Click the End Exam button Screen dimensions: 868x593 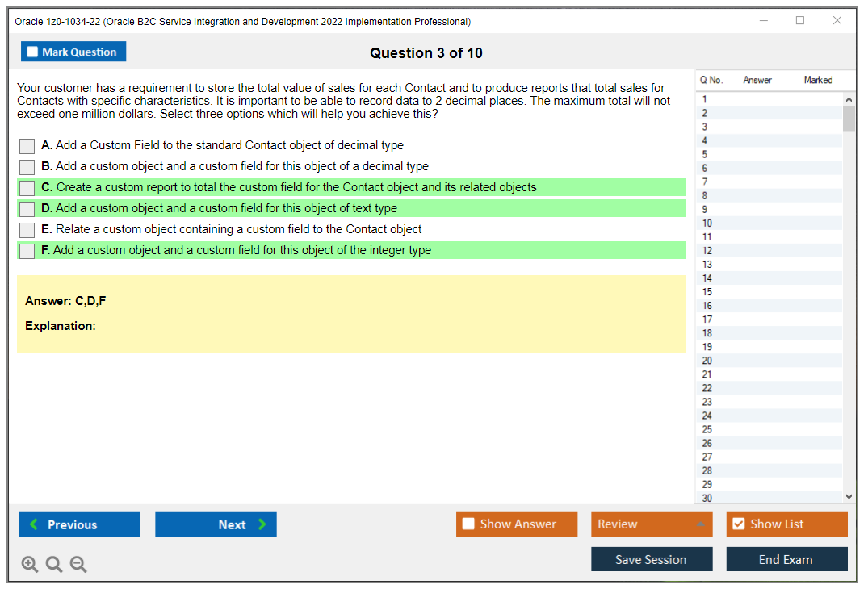click(x=786, y=559)
